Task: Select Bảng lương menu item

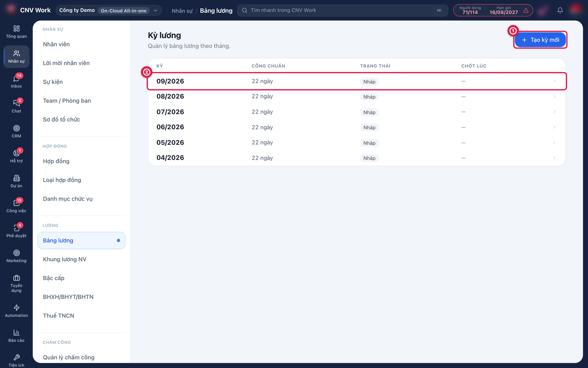Action: [82, 240]
